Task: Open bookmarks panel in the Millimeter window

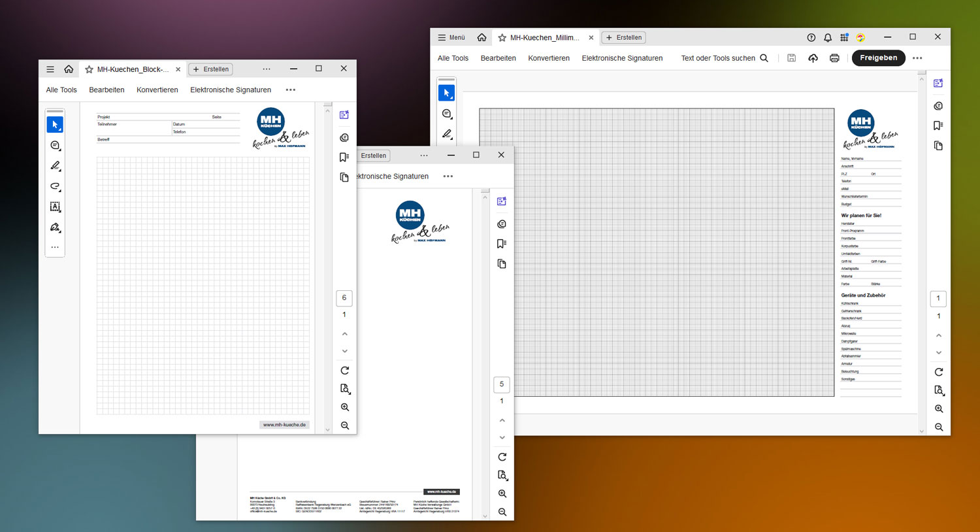Action: pyautogui.click(x=938, y=125)
